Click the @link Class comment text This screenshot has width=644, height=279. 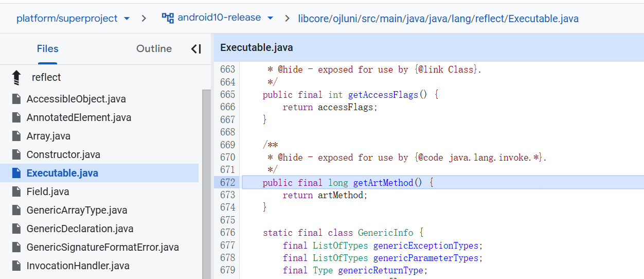tap(446, 69)
